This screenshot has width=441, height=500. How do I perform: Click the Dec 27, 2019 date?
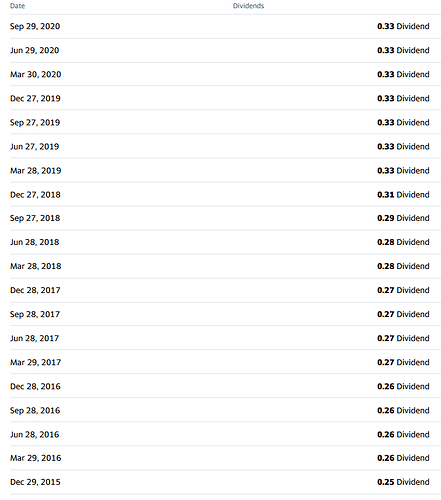(35, 98)
